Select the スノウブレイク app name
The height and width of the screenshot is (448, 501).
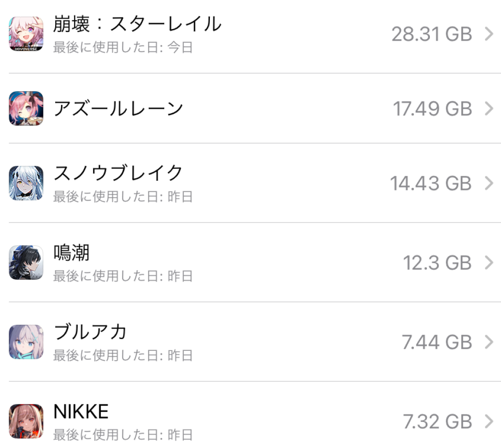click(118, 173)
